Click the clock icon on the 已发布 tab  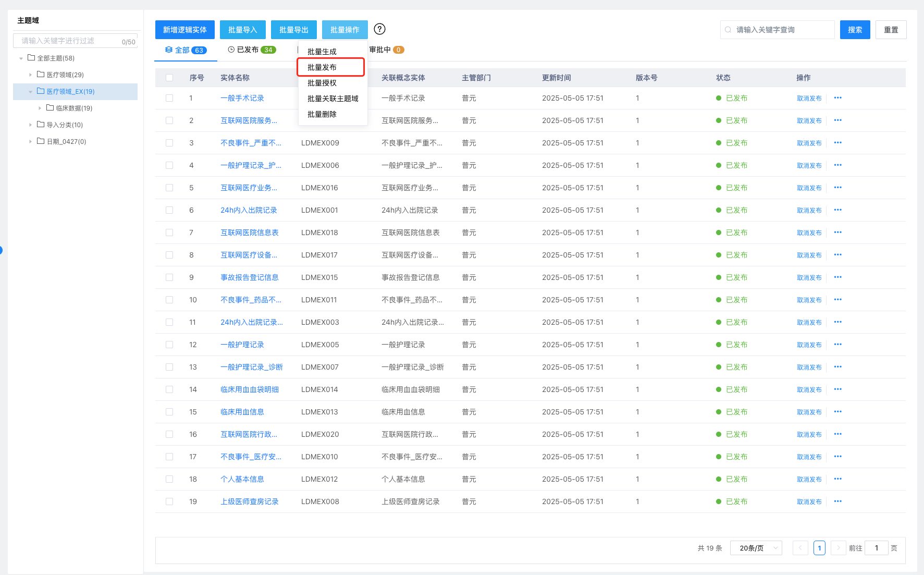[x=230, y=50]
